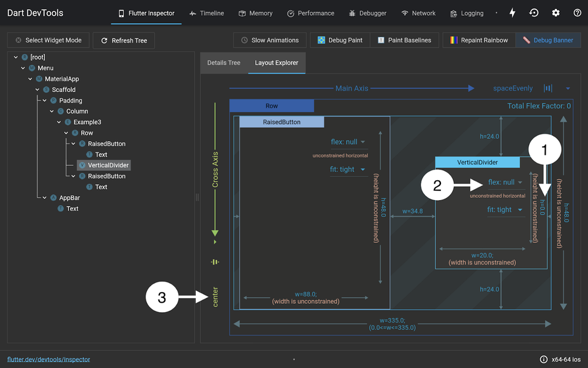Click the info icon beside x64-64 ios

tap(543, 359)
